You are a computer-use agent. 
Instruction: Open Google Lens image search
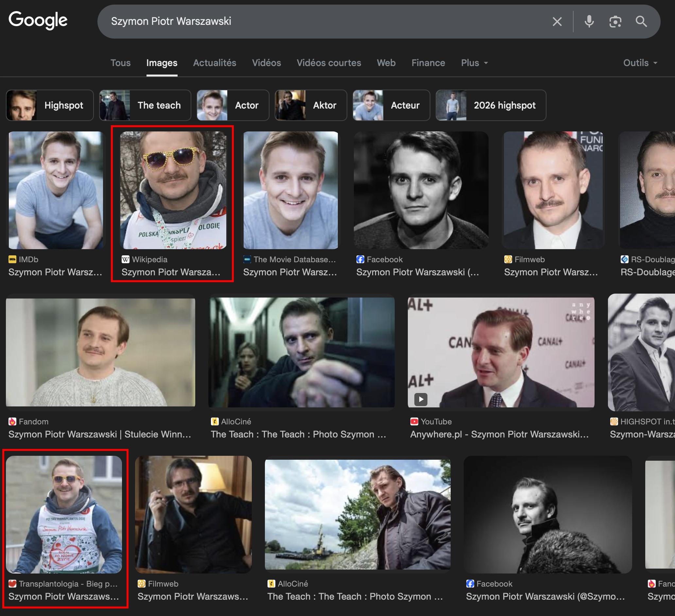point(615,22)
